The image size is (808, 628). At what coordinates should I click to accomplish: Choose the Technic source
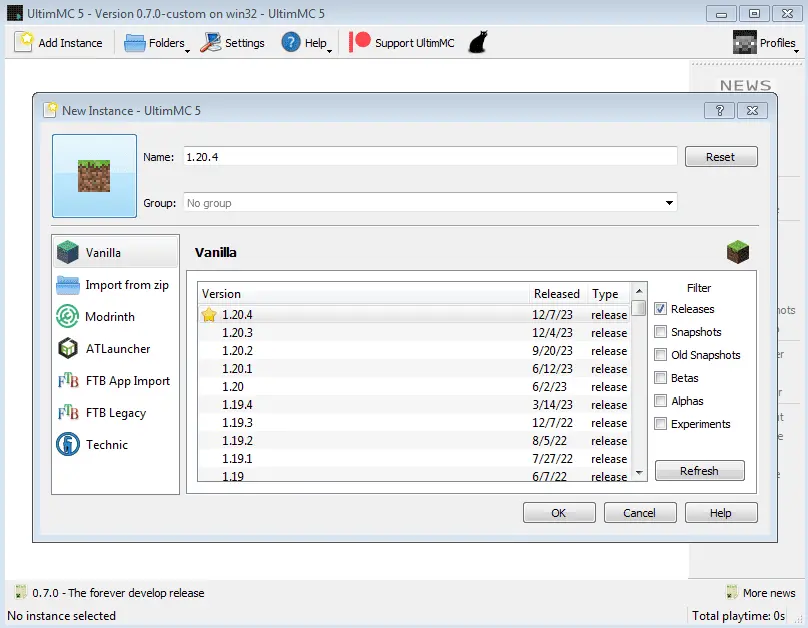pos(106,445)
